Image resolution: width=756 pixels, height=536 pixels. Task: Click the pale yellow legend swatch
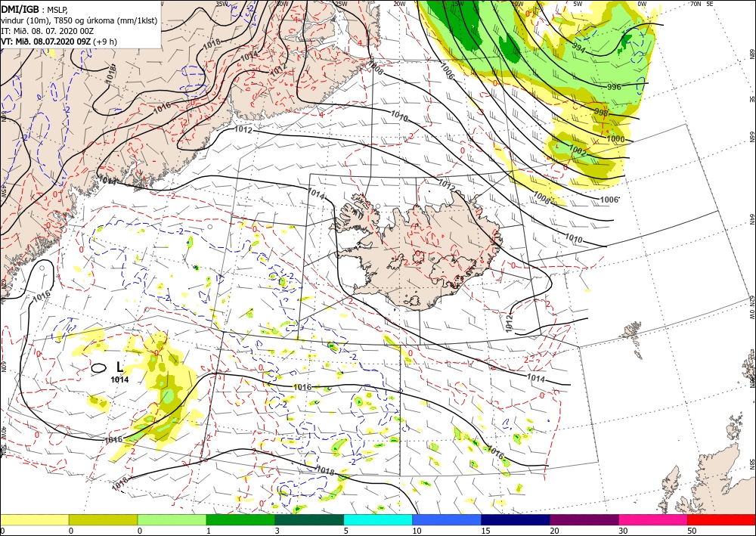[x=34, y=519]
